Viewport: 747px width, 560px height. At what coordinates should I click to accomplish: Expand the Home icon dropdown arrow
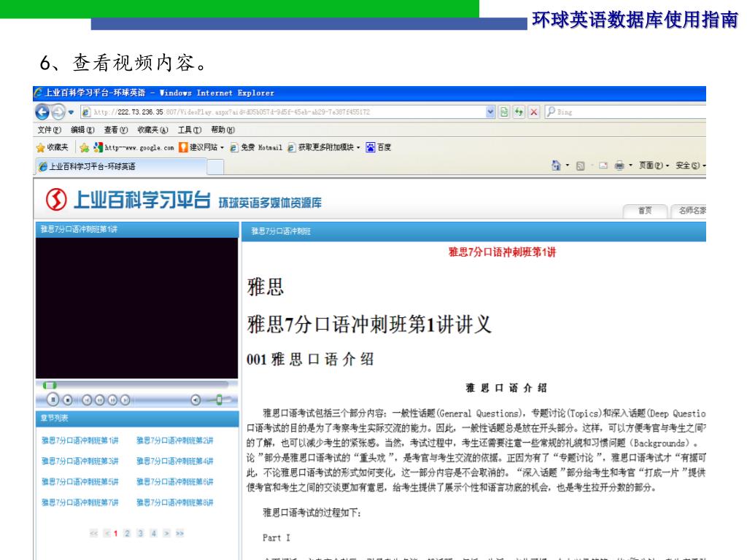(568, 166)
